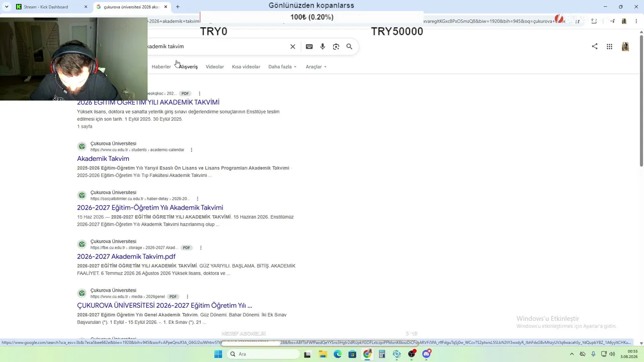
Task: Open the Kısa videolar results filter
Action: (x=246, y=67)
